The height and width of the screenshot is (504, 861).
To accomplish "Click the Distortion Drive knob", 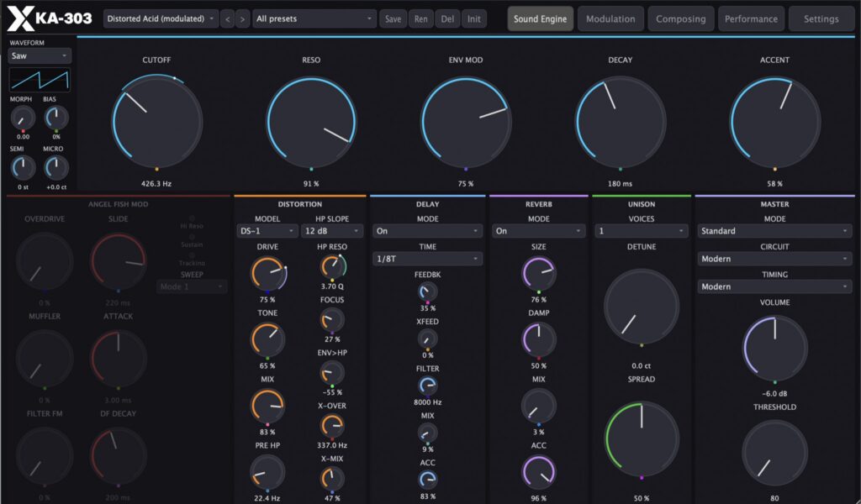I will [268, 274].
